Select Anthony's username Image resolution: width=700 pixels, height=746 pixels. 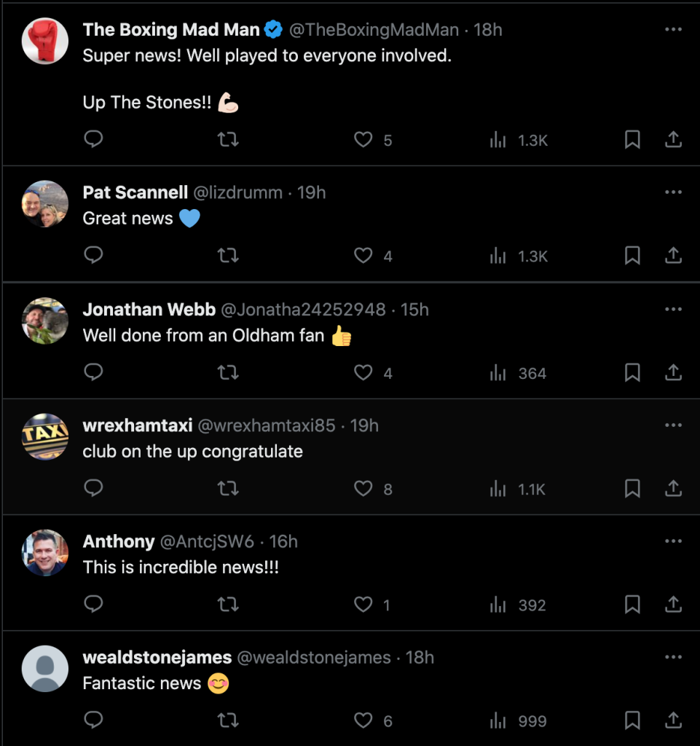click(x=119, y=541)
